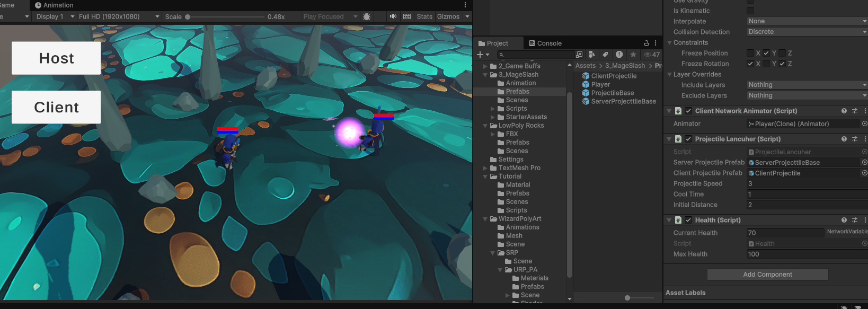Toggle Freeze Position Z checkbox
This screenshot has width=868, height=309.
pos(782,53)
